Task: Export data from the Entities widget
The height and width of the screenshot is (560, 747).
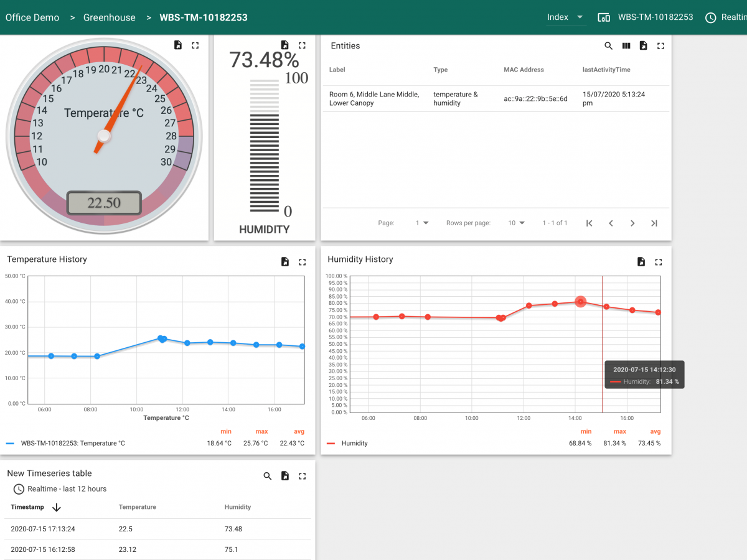Action: click(644, 46)
